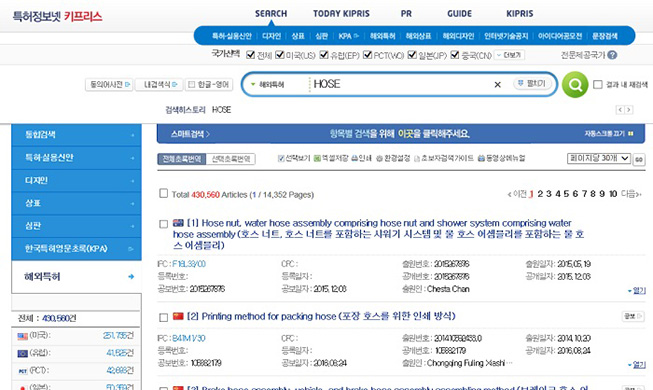Open 내검색식 button
This screenshot has width=653, height=390.
tap(160, 85)
